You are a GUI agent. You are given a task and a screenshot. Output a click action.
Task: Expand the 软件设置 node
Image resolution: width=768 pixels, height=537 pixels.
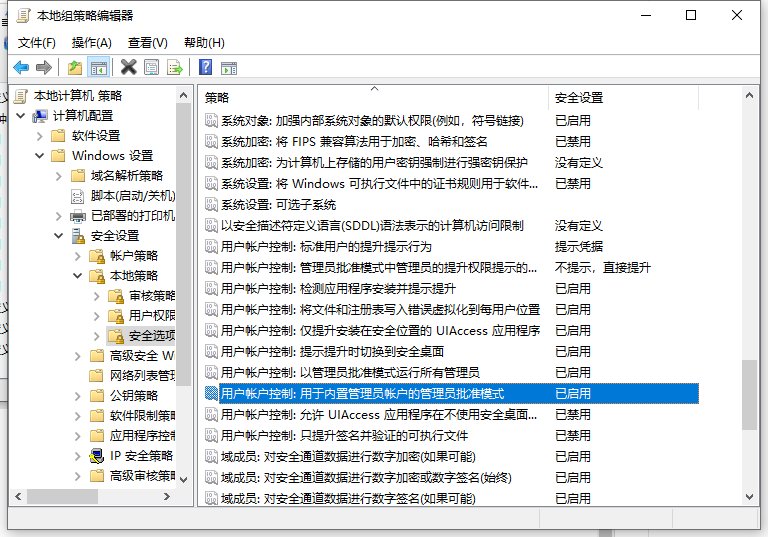point(40,136)
